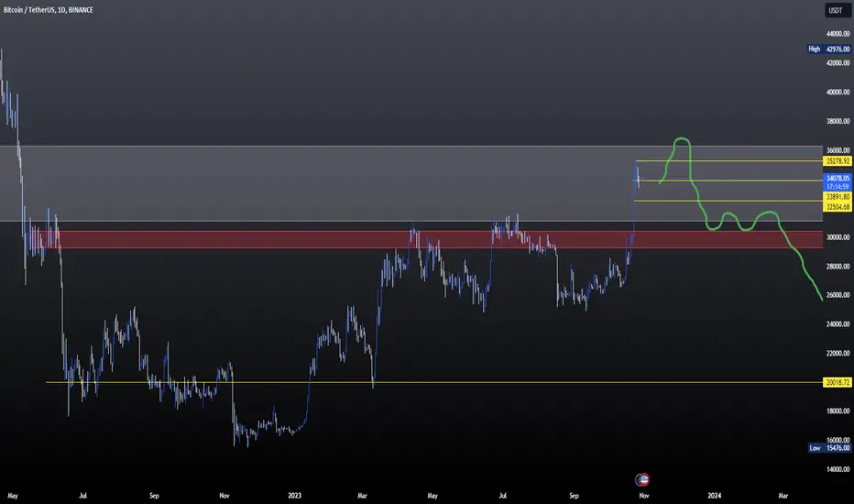Open the USDT currency selector
854x504 pixels.
(836, 10)
